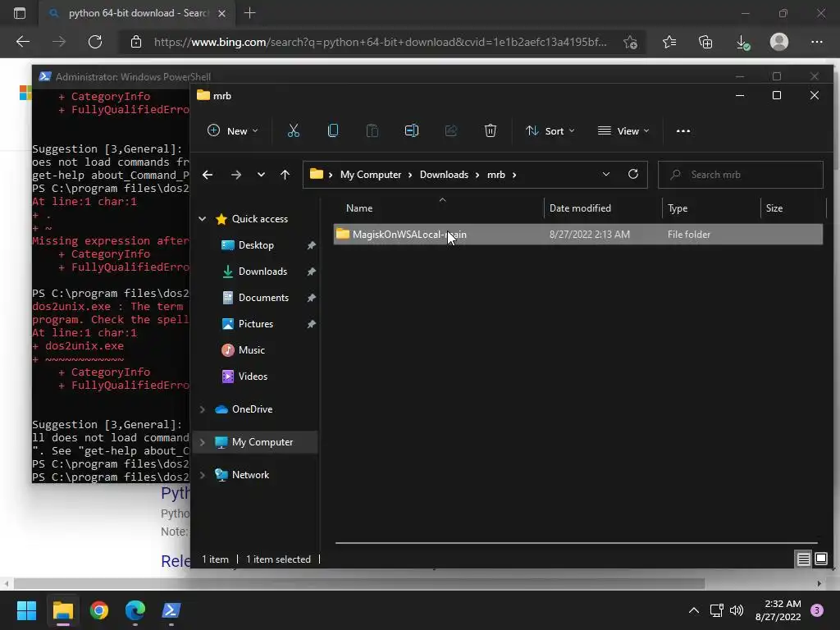840x630 pixels.
Task: Click the Search mrb input field
Action: tap(741, 175)
